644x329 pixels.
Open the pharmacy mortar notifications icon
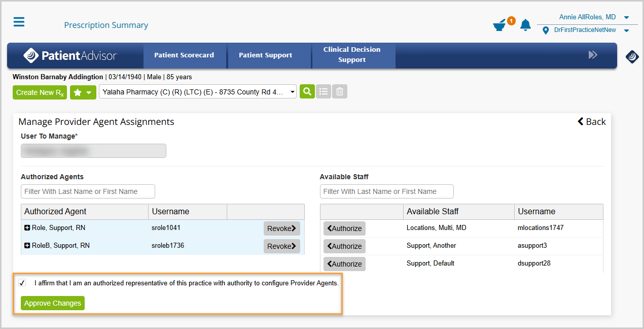tap(500, 25)
